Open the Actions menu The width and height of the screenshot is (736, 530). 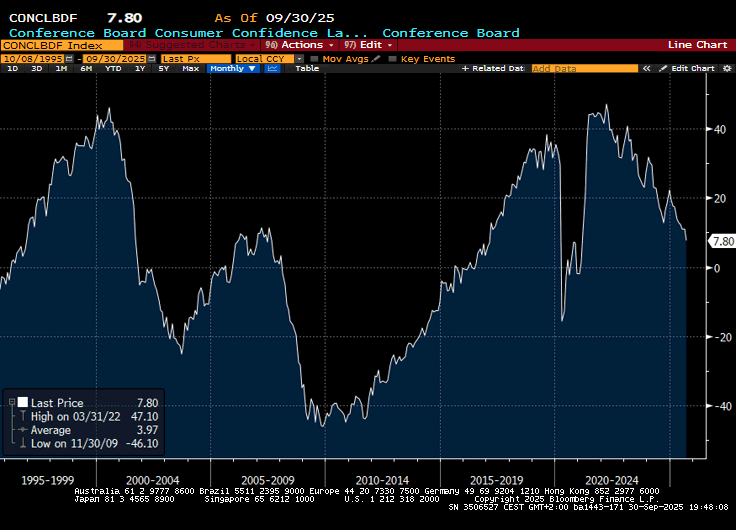298,45
